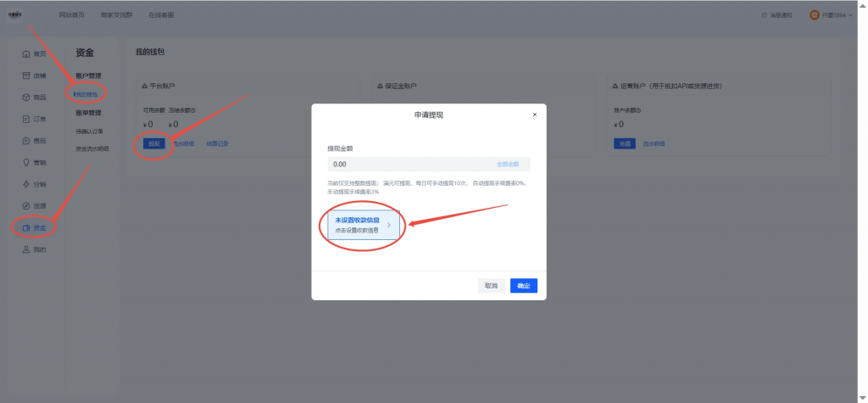
Task: Cancel the dialog with 取消 button
Action: click(491, 285)
